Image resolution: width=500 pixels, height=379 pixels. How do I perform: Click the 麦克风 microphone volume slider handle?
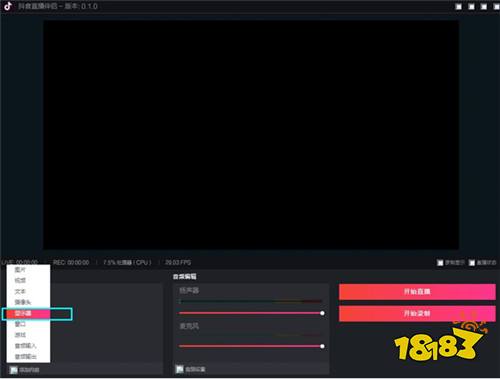point(322,346)
